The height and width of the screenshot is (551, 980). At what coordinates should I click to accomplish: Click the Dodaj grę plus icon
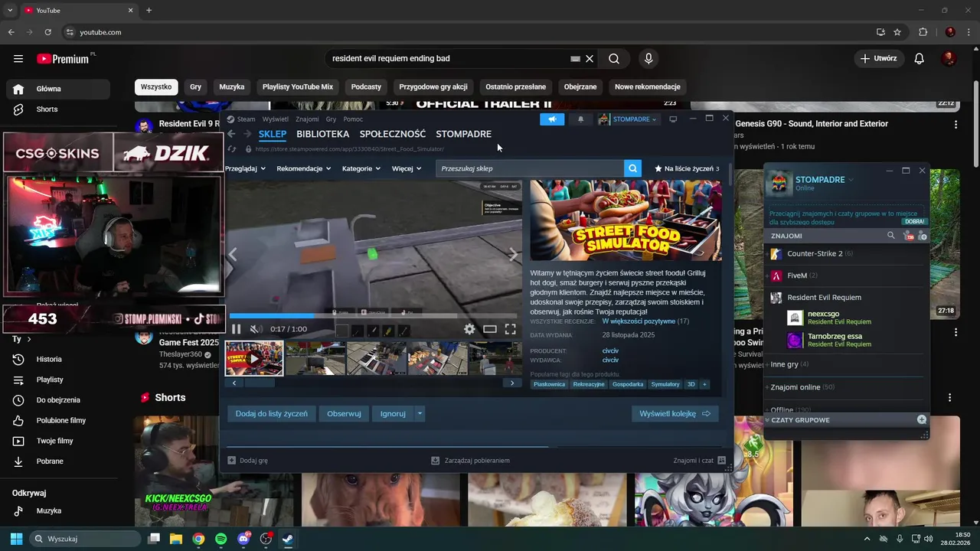[232, 461]
